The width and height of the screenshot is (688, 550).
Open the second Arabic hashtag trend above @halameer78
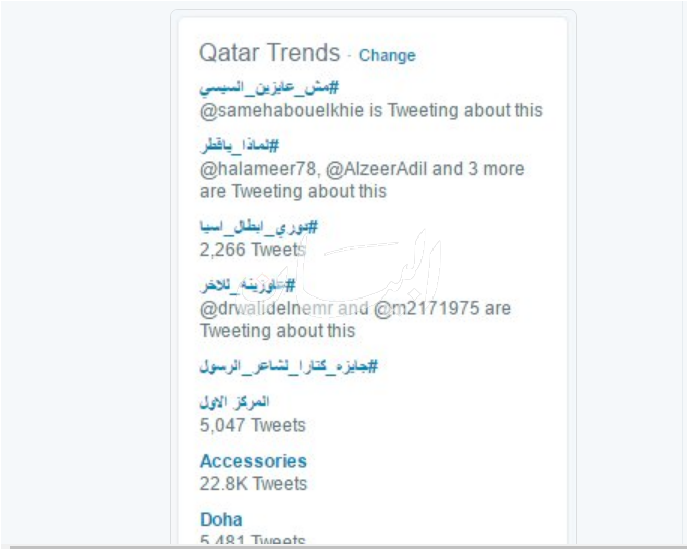point(239,146)
